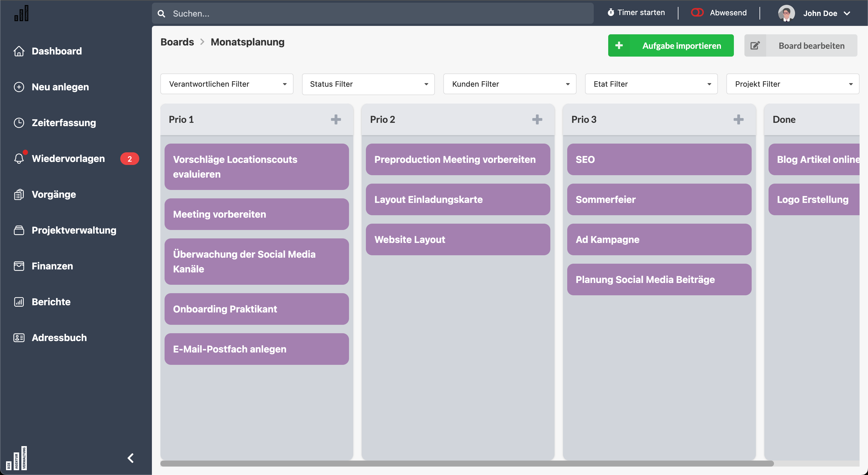
Task: Collapse the sidebar with the left chevron
Action: (x=131, y=458)
